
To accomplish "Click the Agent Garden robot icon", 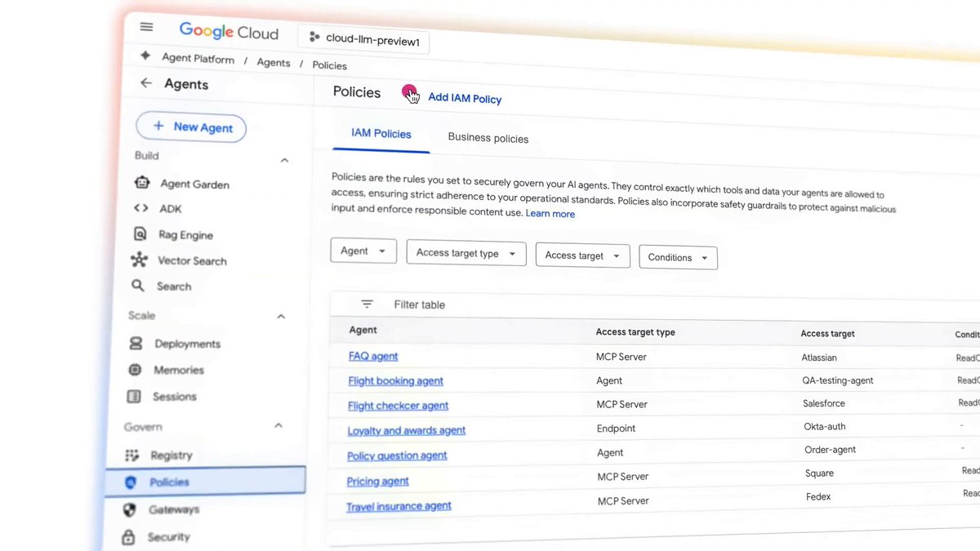I will point(142,183).
